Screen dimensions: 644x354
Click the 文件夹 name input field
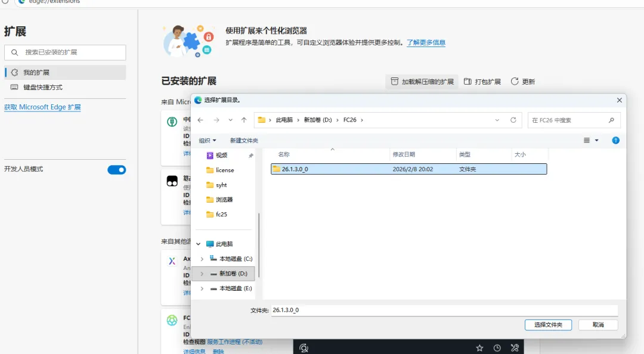click(x=444, y=310)
